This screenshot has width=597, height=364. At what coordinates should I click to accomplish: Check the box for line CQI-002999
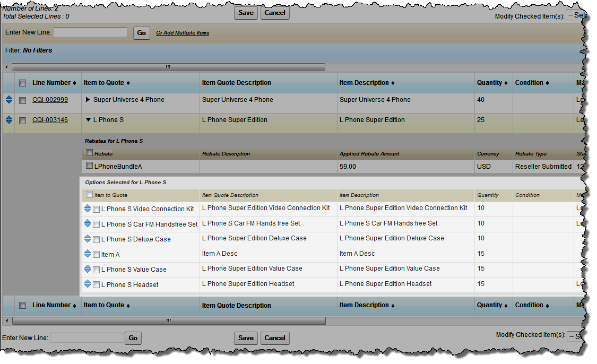point(22,100)
